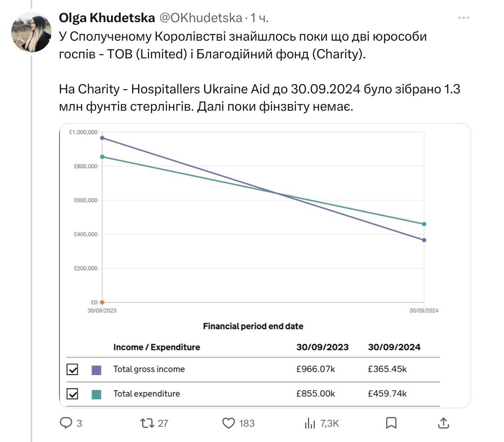Image resolution: width=504 pixels, height=442 pixels.
Task: Click the green expenditure point at 30/09/2023
Action: click(x=102, y=157)
